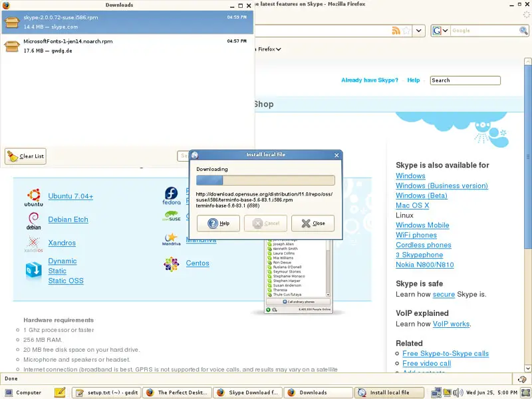Select the MicrosoftFonts-1-jen14.noarch.rpm download entry

tap(127, 46)
